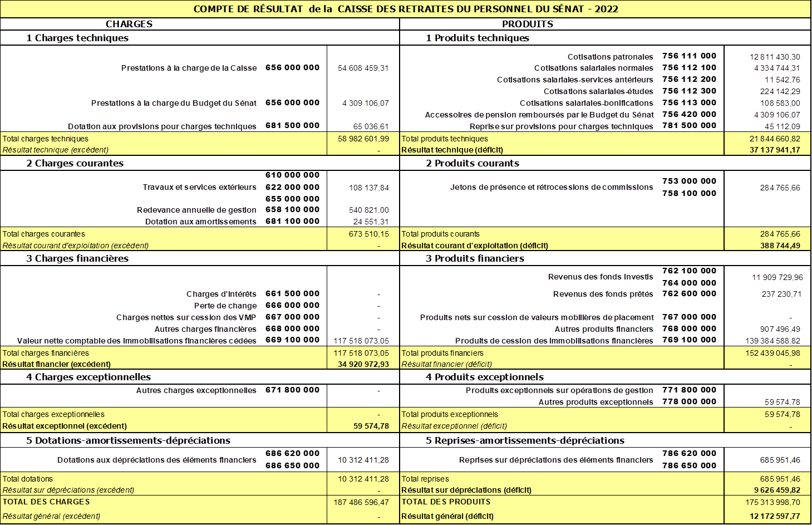
Task: Click the white input cell showing 10 312 411,28
Action: click(363, 460)
